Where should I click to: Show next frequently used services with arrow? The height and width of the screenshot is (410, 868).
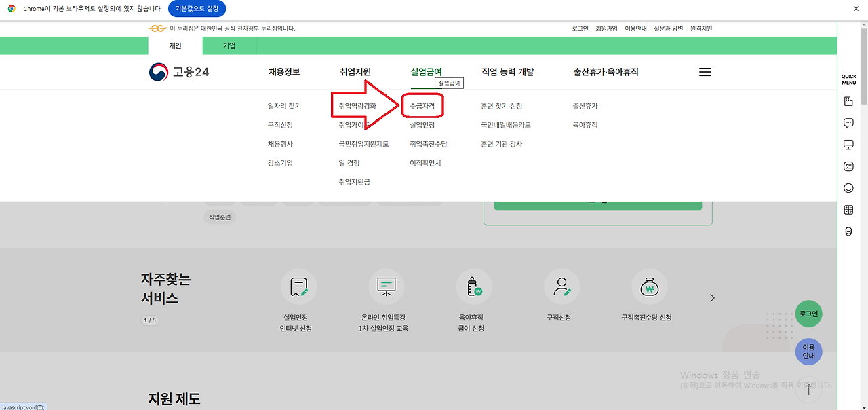tap(712, 298)
